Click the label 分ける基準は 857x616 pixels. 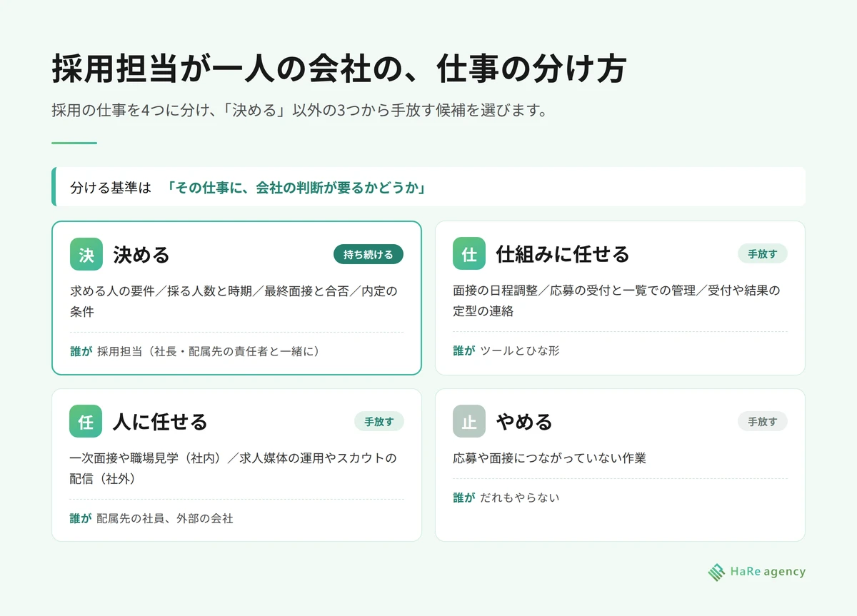111,188
